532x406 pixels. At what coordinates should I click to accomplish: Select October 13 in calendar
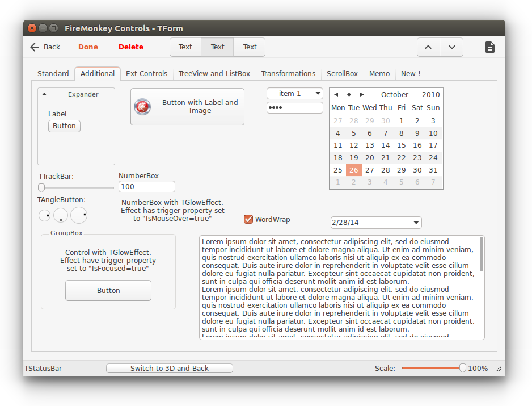pos(369,145)
